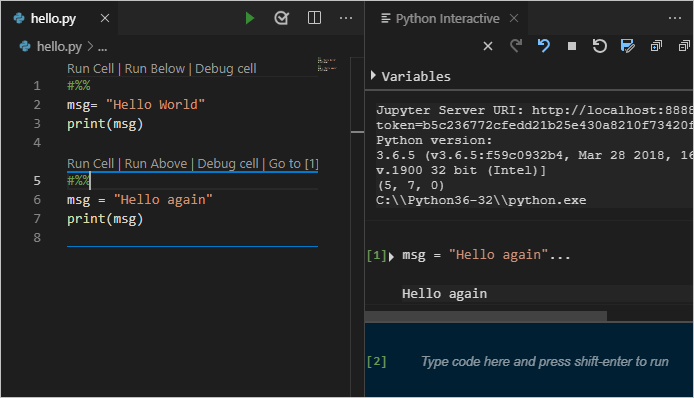Click Run Cell above line 5
The height and width of the screenshot is (398, 694).
[90, 164]
